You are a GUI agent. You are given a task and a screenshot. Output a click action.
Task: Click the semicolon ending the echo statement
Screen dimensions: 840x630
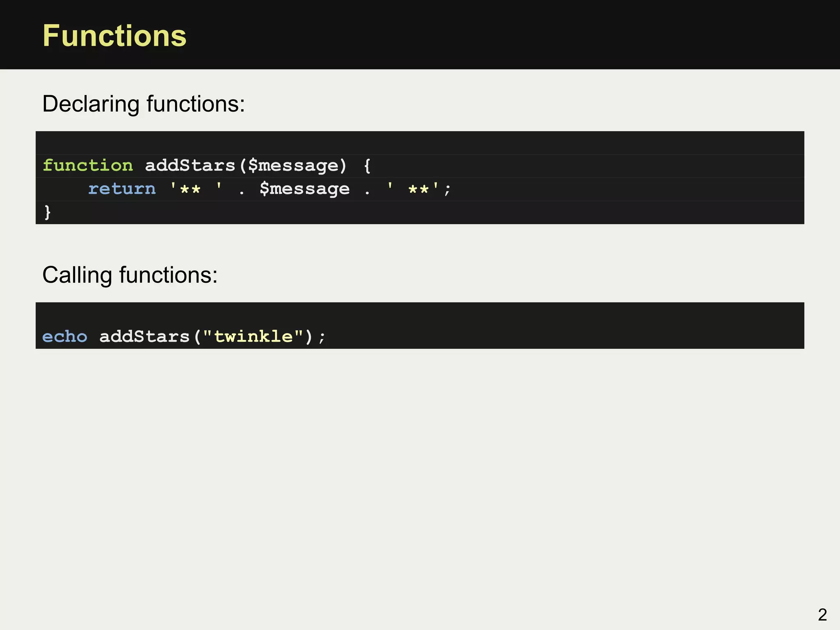[x=322, y=338]
